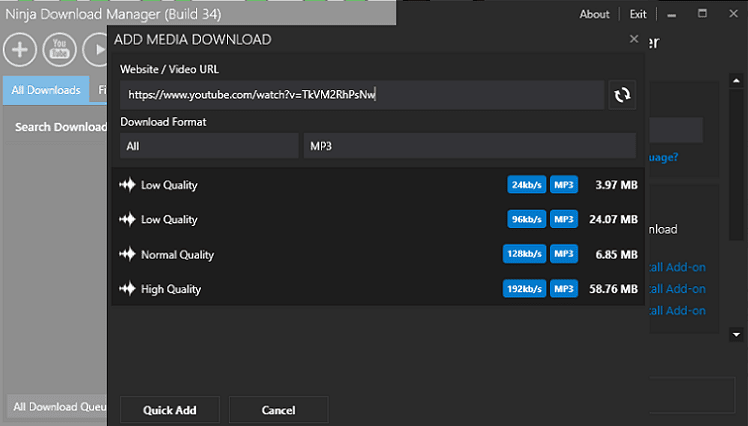The width and height of the screenshot is (748, 426).
Task: Select Low Quality 96kb/s MP3 option
Action: coord(378,219)
